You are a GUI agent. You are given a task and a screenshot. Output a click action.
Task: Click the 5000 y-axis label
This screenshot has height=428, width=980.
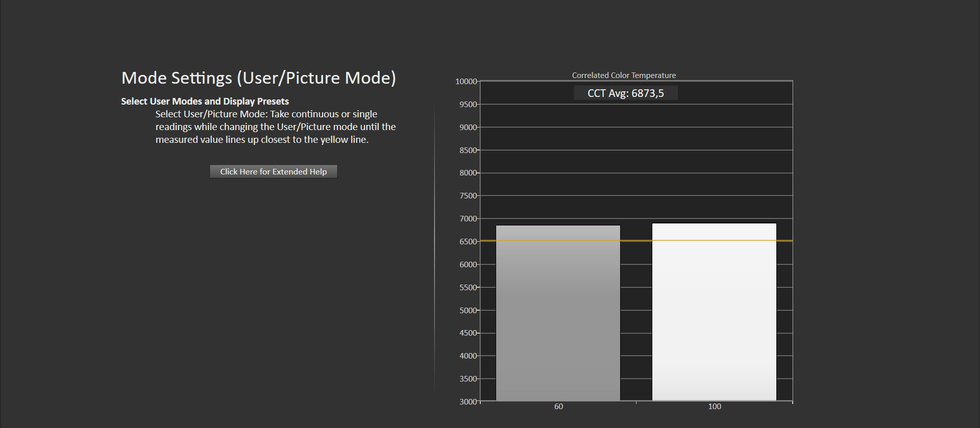point(468,311)
